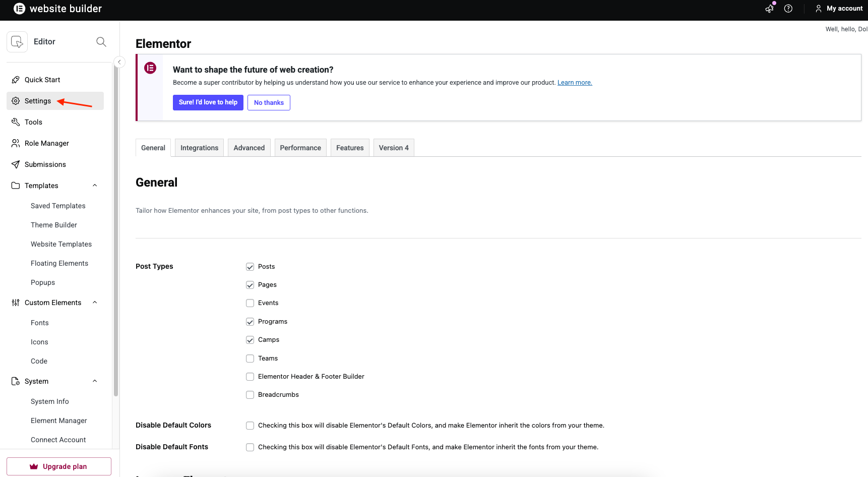Click the Quick Start rocket icon
Image resolution: width=868 pixels, height=477 pixels.
(16, 80)
